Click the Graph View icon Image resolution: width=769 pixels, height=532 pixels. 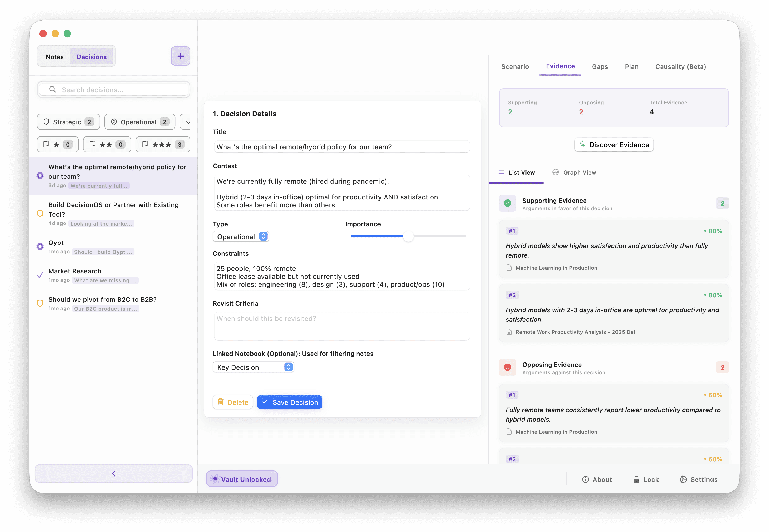coord(555,172)
